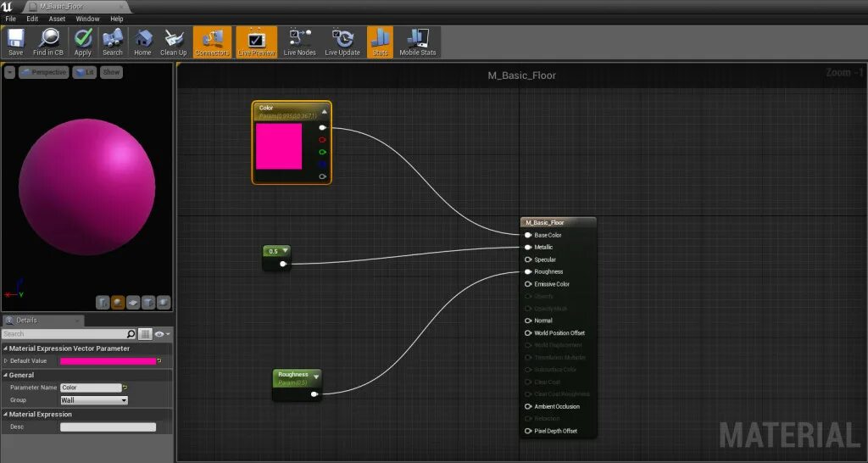Open the Window menu

pyautogui.click(x=87, y=19)
